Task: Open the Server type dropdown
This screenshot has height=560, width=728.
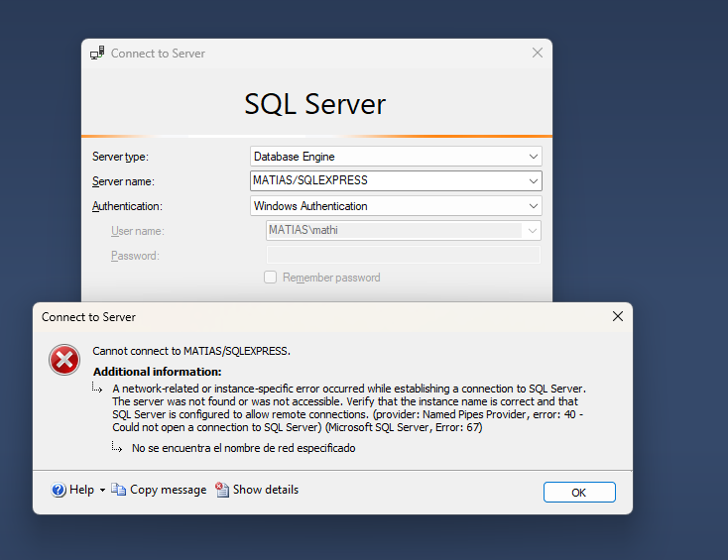Action: point(396,157)
